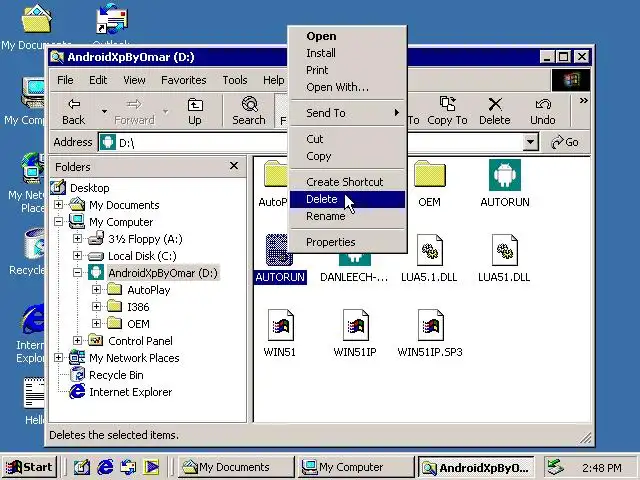Expand the OEM tree folder
This screenshot has height=480, width=640.
[96, 324]
